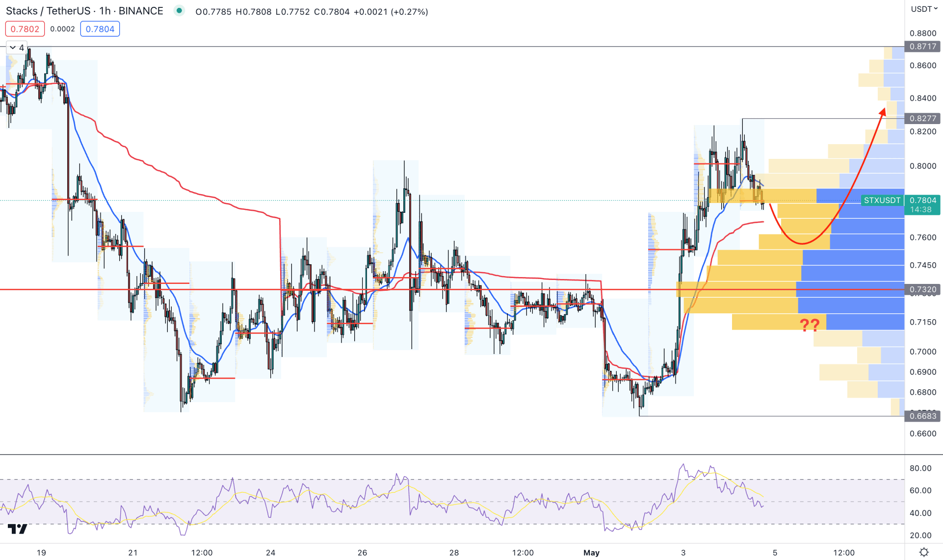This screenshot has height=560, width=943.
Task: Click date 24 on the time axis
Action: coord(270,553)
